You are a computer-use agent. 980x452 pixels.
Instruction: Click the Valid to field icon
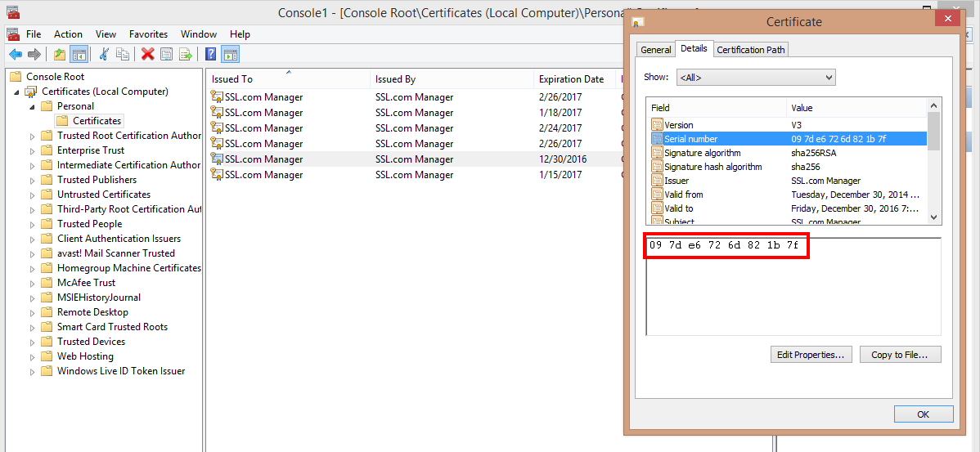click(x=657, y=208)
